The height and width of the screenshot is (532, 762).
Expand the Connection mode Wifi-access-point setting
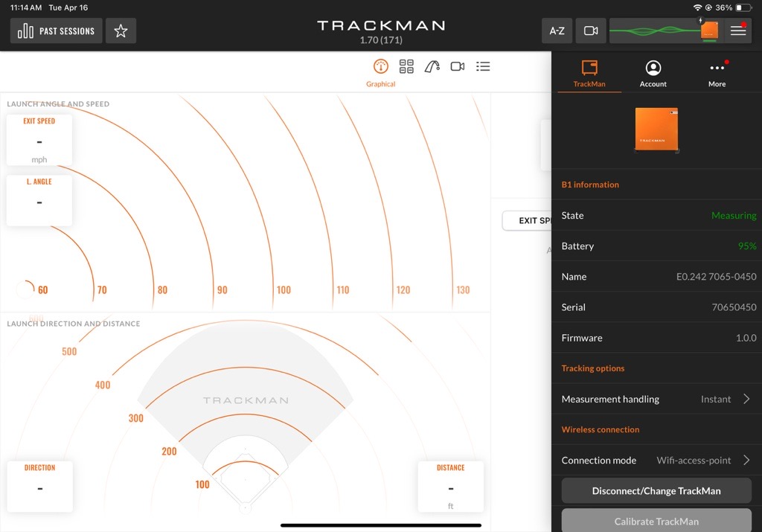click(x=656, y=460)
